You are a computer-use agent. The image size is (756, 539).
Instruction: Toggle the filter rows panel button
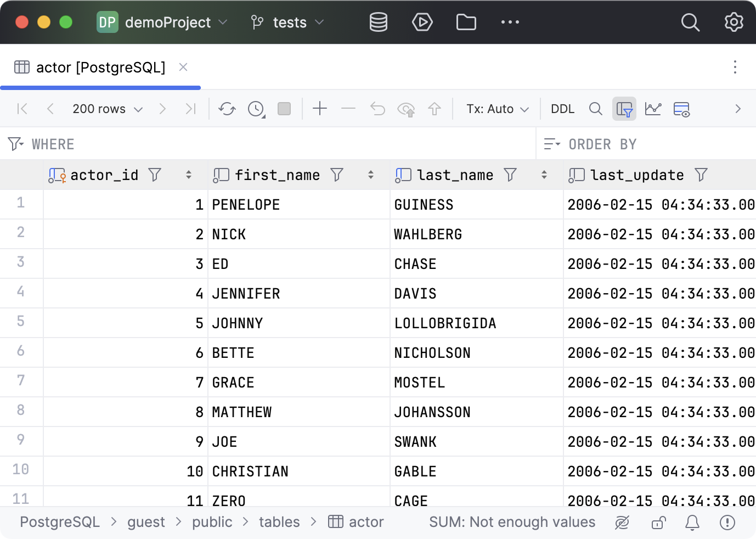(624, 109)
